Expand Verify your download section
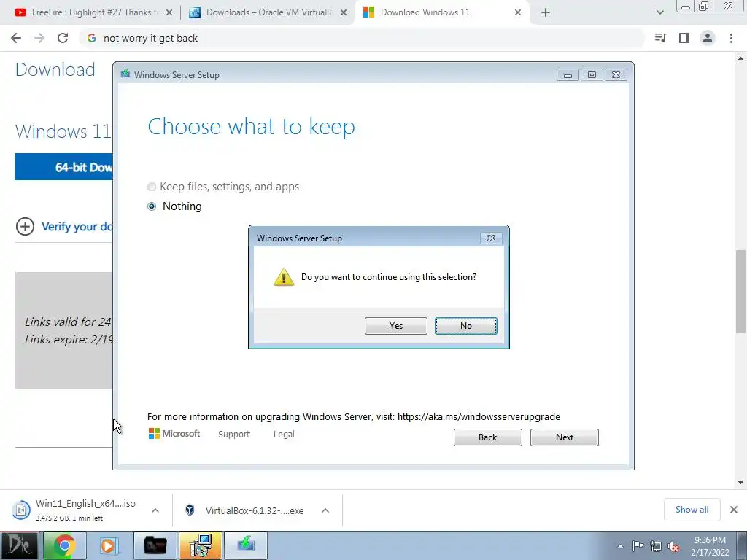The image size is (747, 560). [64, 227]
